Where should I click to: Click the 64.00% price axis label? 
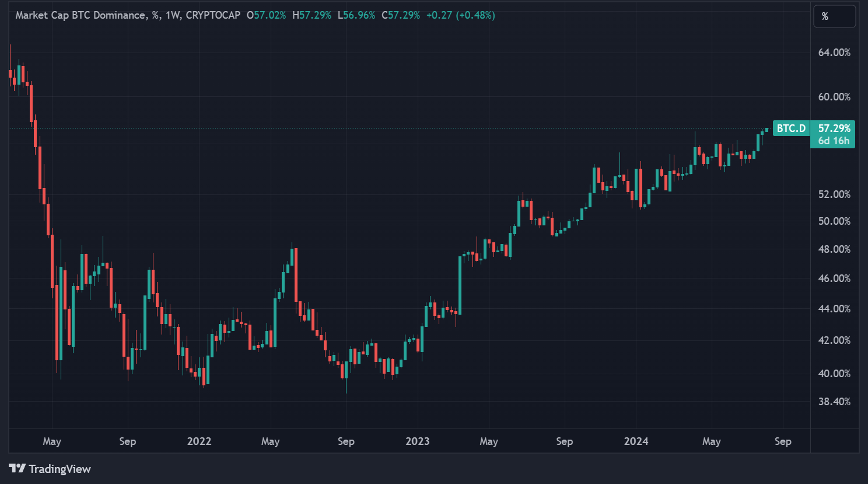834,53
